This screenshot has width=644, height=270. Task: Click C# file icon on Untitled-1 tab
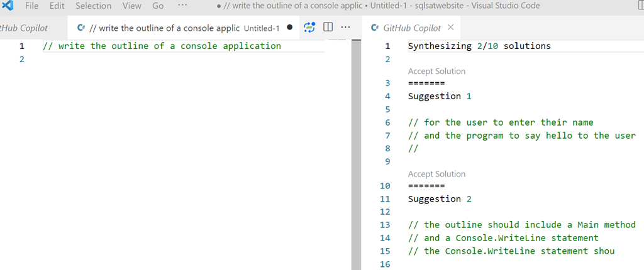[x=81, y=28]
